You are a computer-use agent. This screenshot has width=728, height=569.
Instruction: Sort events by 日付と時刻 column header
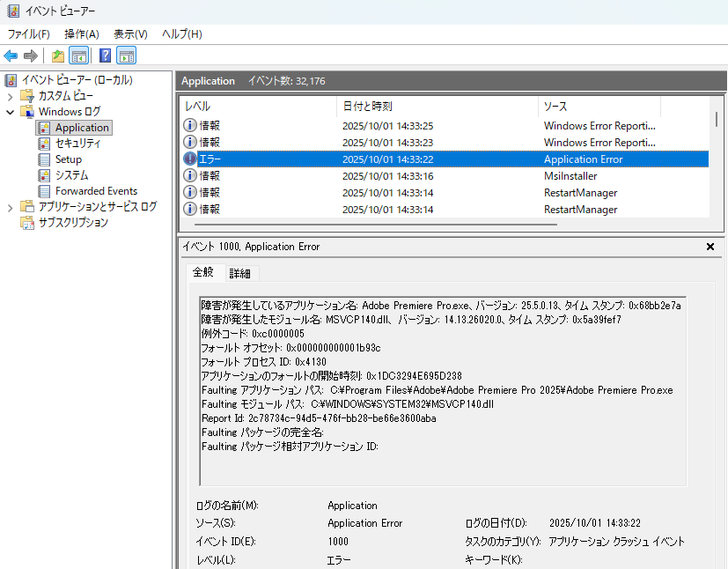pos(367,107)
